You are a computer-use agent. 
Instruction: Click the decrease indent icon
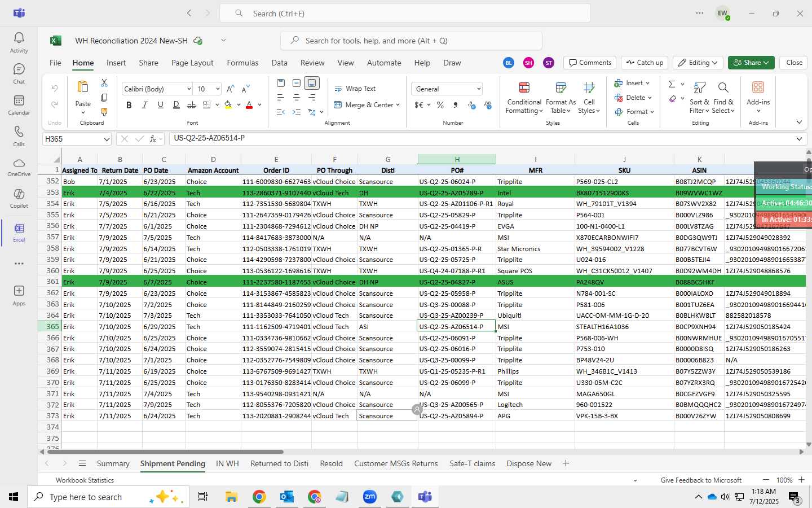280,112
